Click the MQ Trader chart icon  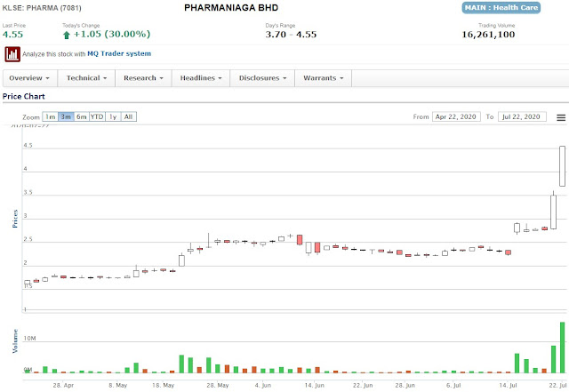tap(12, 54)
